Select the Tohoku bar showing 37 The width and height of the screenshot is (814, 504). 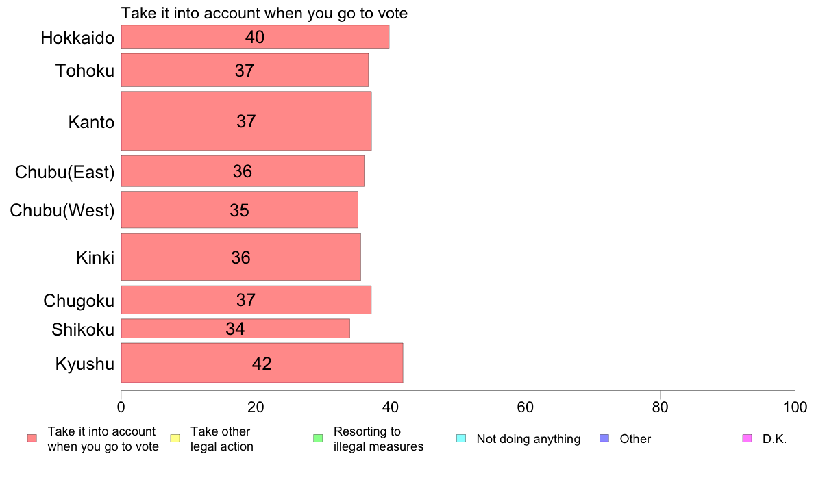pyautogui.click(x=245, y=70)
